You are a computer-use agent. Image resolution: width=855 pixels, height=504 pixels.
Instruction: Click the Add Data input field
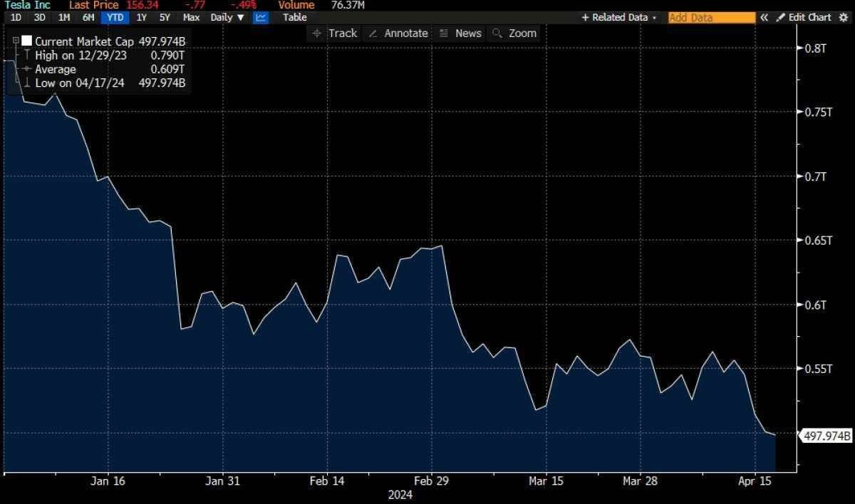(710, 17)
